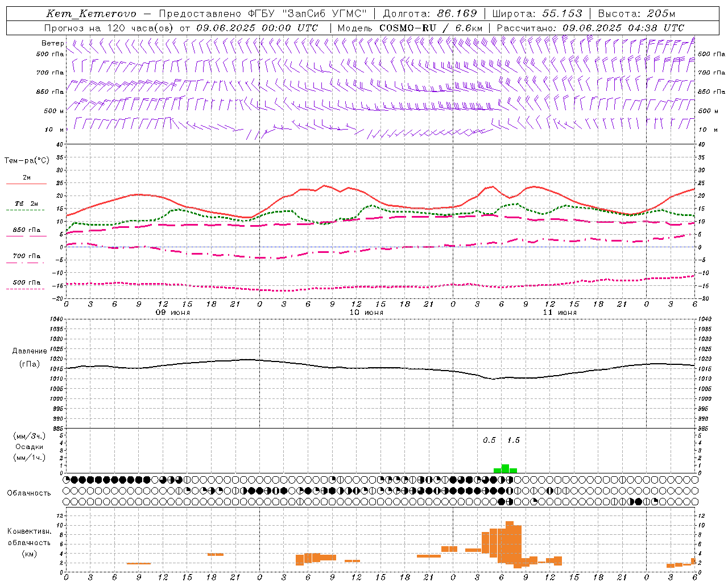Click the Долгота: 86.169 value

coord(430,14)
